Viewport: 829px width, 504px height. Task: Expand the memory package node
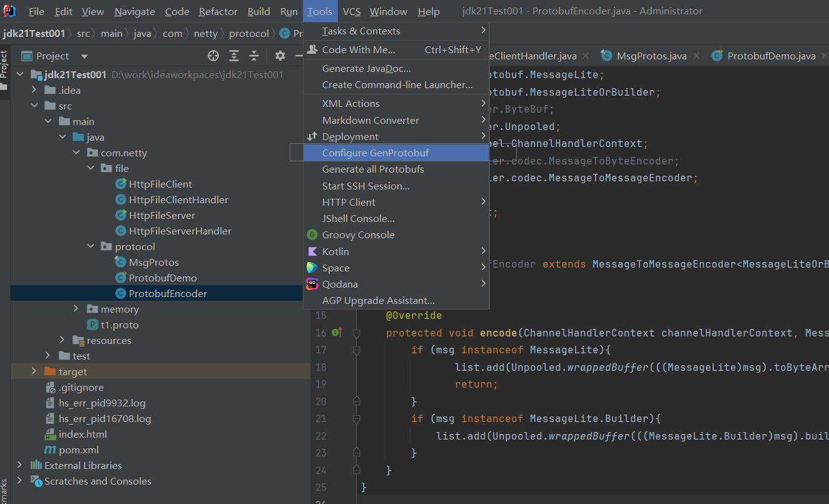tap(76, 309)
